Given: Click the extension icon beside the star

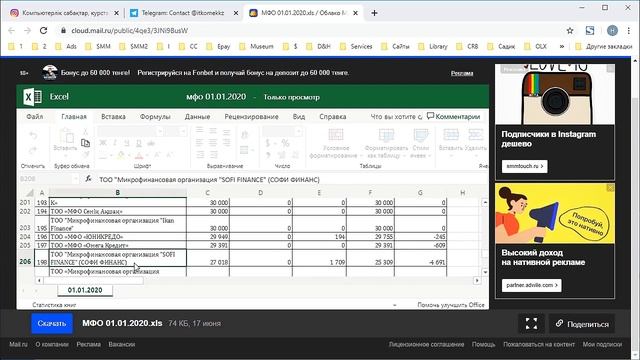Looking at the screenshot, I should point(590,31).
